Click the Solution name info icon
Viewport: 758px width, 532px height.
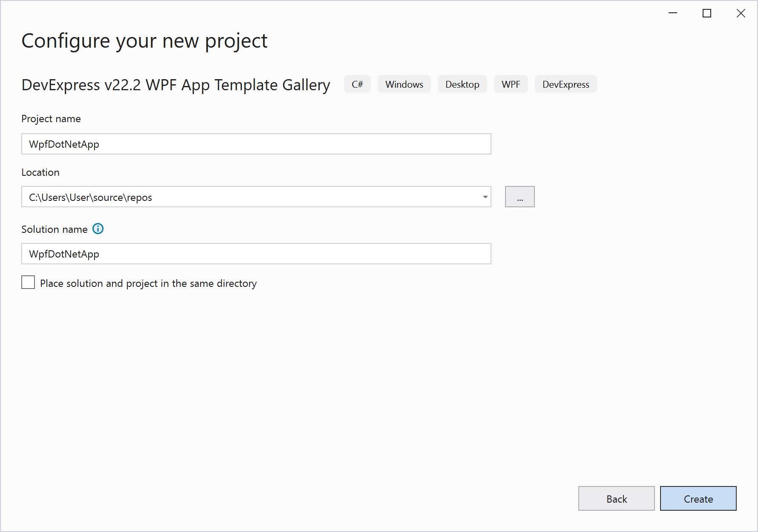click(x=98, y=229)
